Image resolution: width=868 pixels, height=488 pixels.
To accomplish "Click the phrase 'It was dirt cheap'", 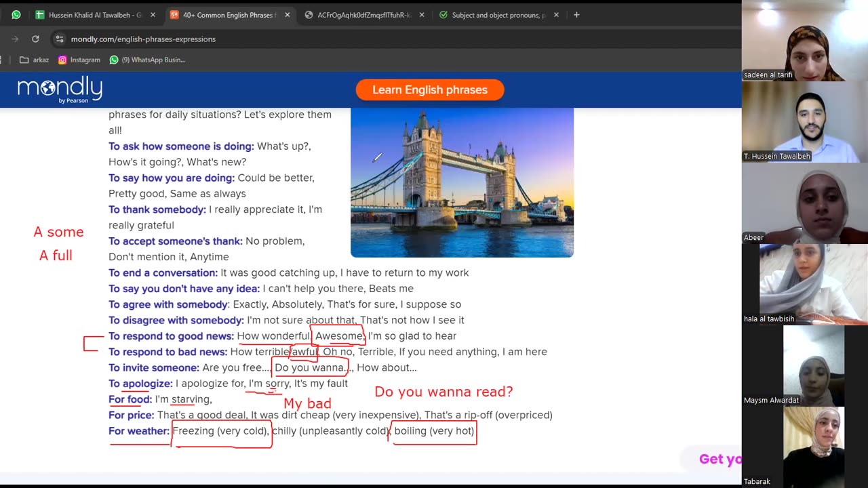I will click(x=289, y=415).
